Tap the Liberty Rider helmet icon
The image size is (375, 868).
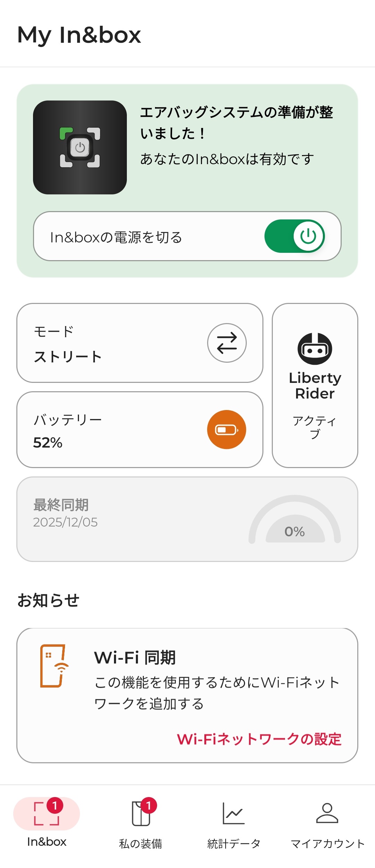315,349
